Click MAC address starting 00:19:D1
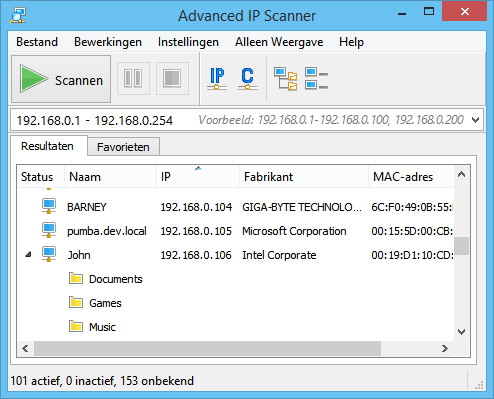494x399 pixels. [x=412, y=255]
